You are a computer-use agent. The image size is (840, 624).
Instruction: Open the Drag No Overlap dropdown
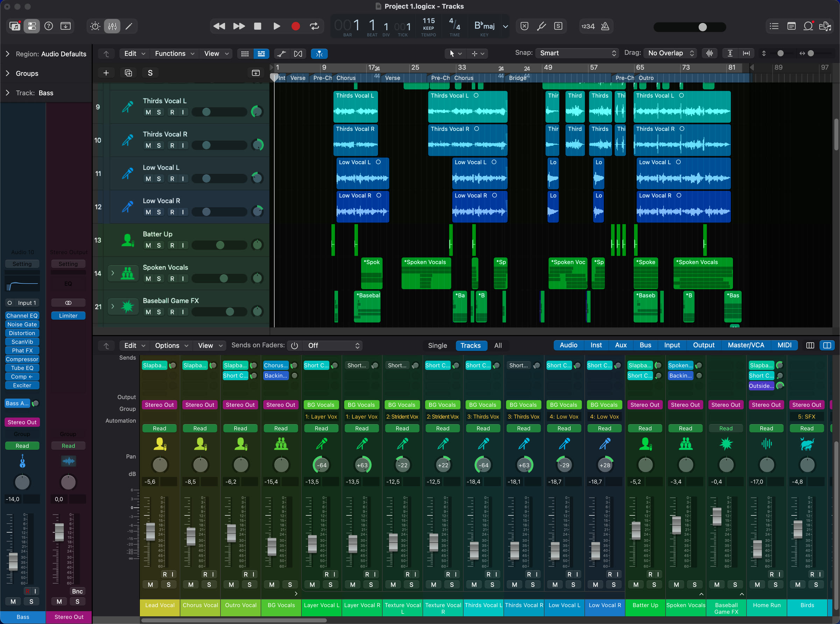pos(671,53)
